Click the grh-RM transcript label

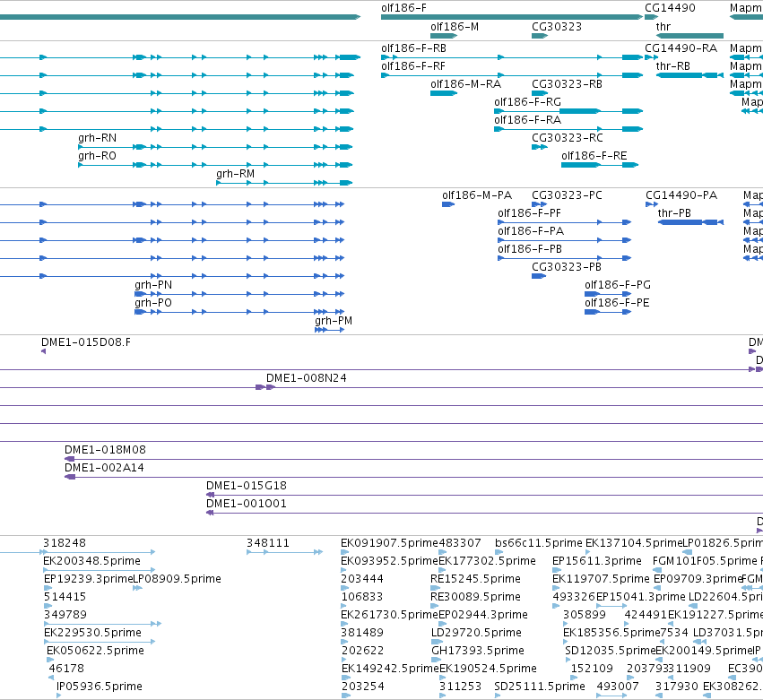tap(236, 174)
